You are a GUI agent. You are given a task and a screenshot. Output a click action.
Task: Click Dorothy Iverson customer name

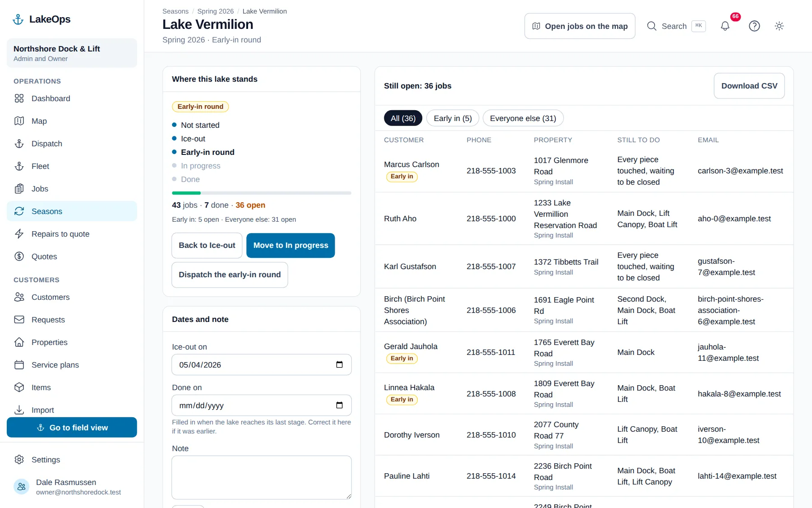[411, 435]
